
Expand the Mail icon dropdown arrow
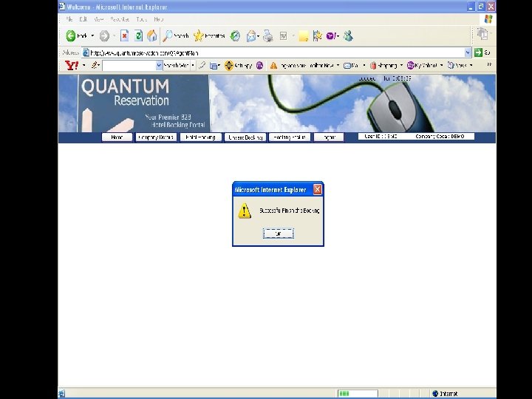[x=259, y=36]
